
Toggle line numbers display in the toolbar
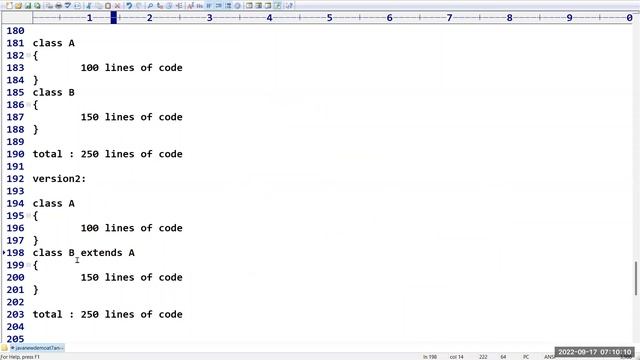228,6
